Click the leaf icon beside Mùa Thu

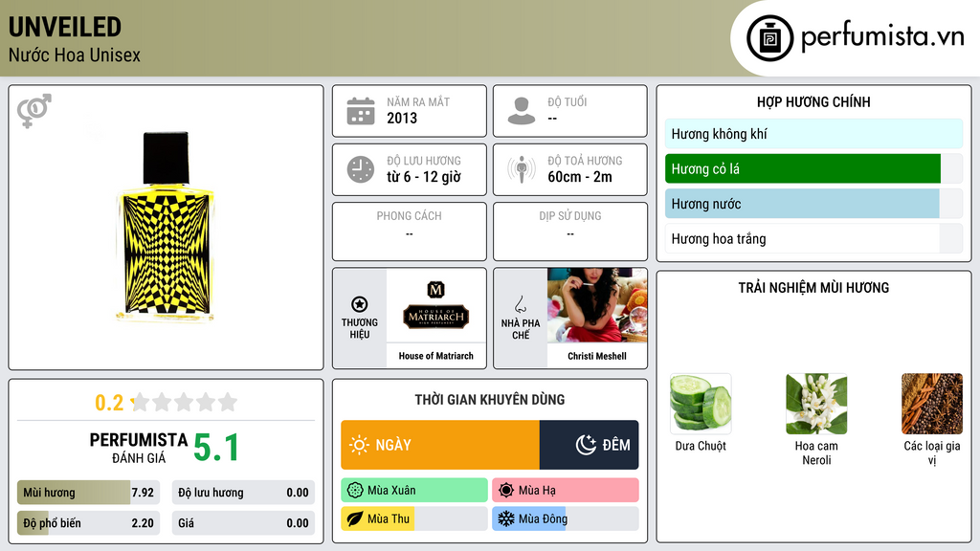click(355, 518)
